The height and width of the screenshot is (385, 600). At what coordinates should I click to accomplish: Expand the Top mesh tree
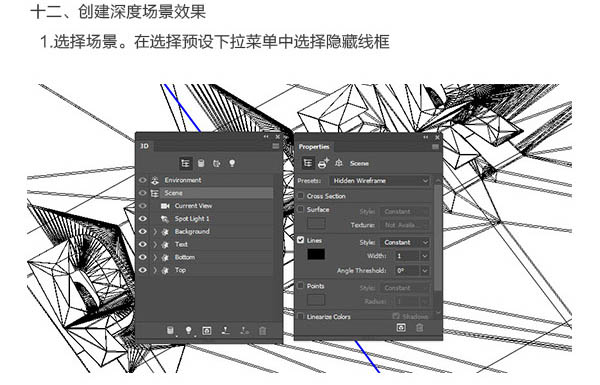[x=155, y=270]
